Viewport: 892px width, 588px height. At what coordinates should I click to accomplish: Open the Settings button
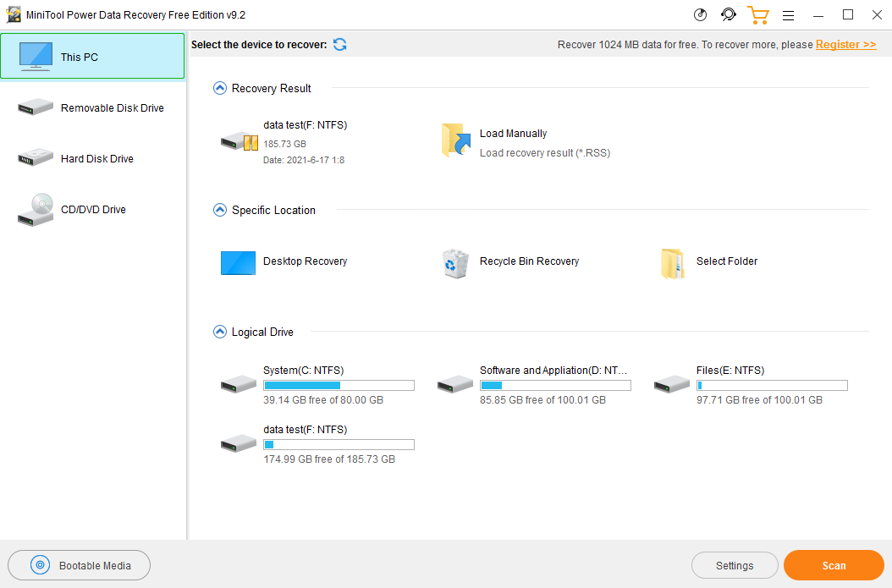(x=734, y=565)
